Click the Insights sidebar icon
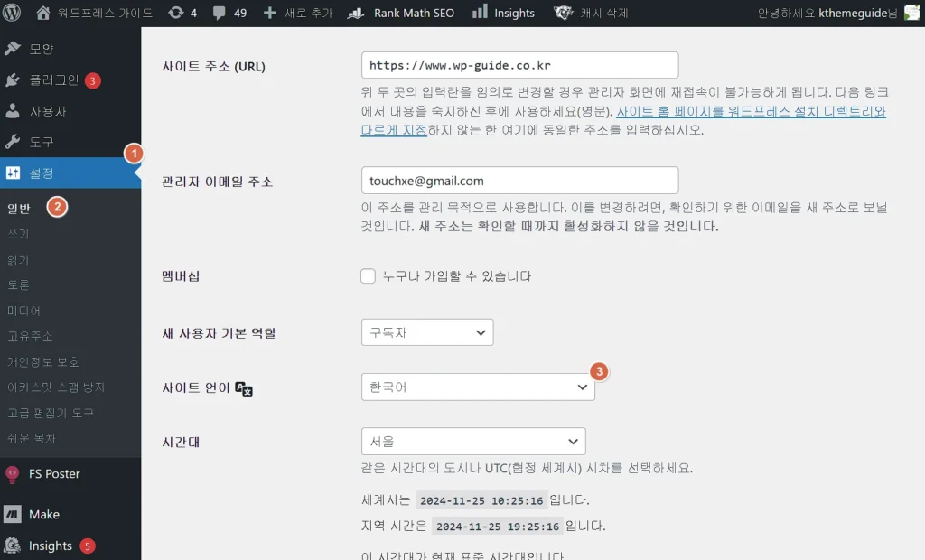This screenshot has width=925, height=560. pos(13,546)
